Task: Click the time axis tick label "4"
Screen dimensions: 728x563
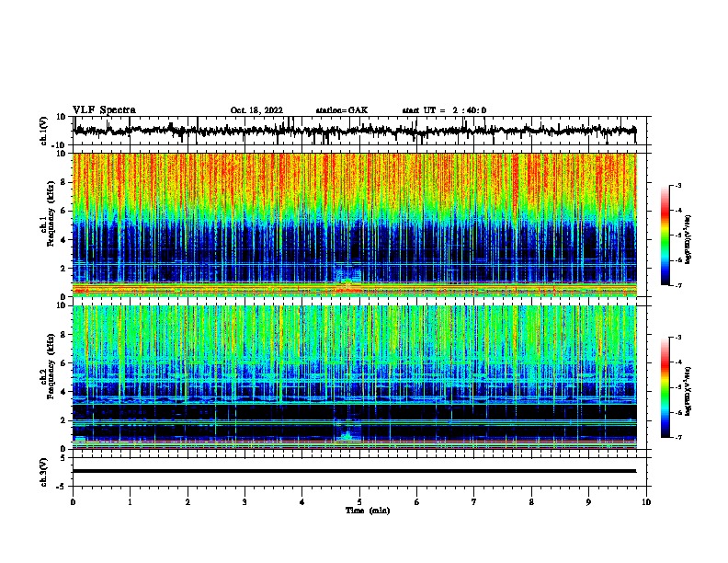Action: 302,502
